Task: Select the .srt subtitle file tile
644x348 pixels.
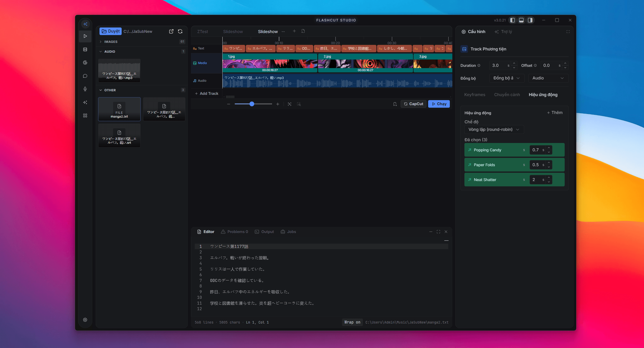Action: click(119, 136)
